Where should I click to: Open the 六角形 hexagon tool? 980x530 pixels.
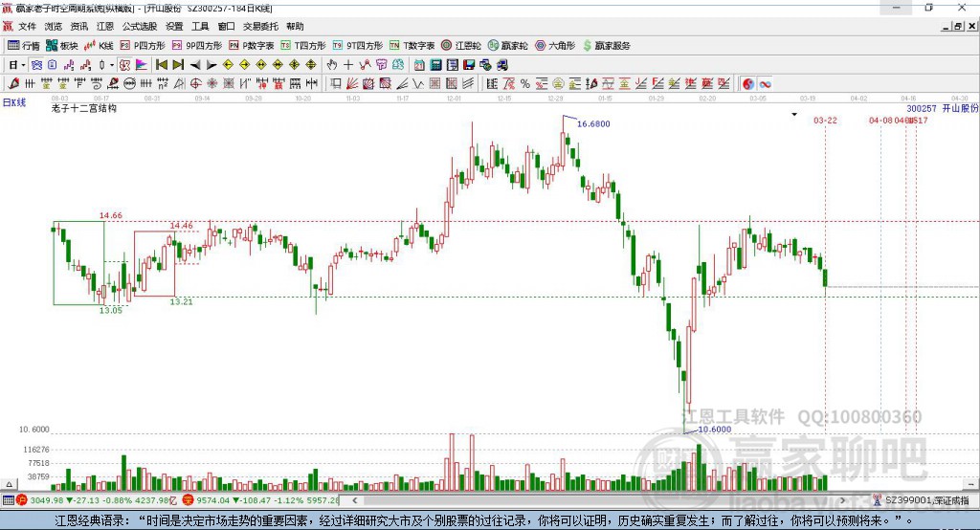tap(555, 46)
